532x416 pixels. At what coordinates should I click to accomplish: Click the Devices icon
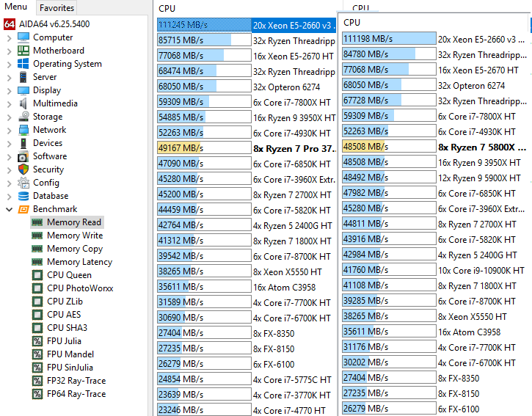click(23, 143)
